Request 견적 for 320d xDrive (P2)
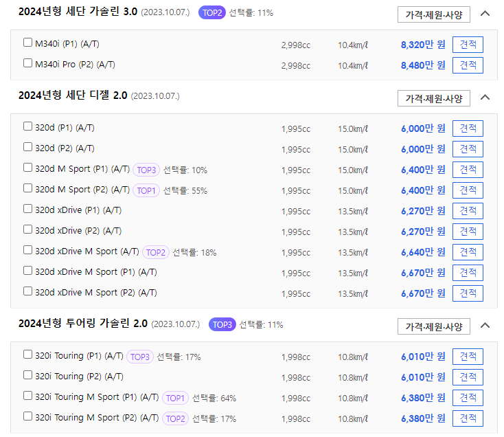Image resolution: width=504 pixels, height=437 pixels. tap(468, 232)
